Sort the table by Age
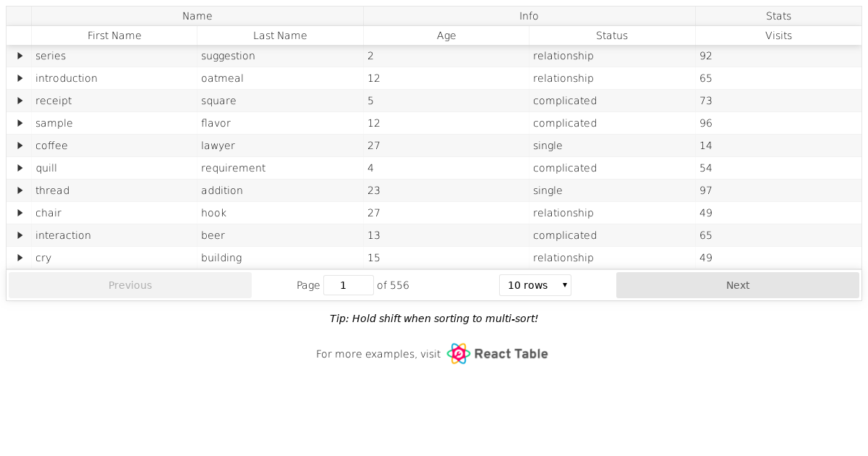 pos(446,35)
